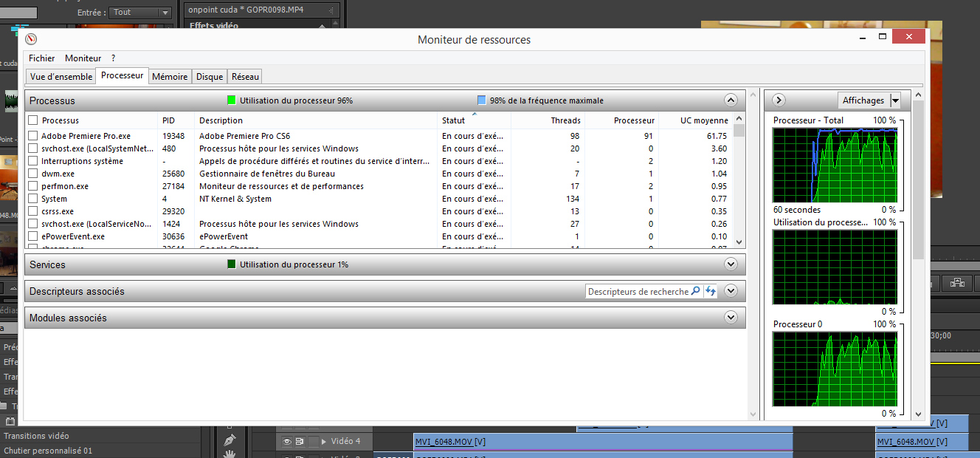980x458 pixels.
Task: Open the Affichages dropdown arrow
Action: point(895,100)
